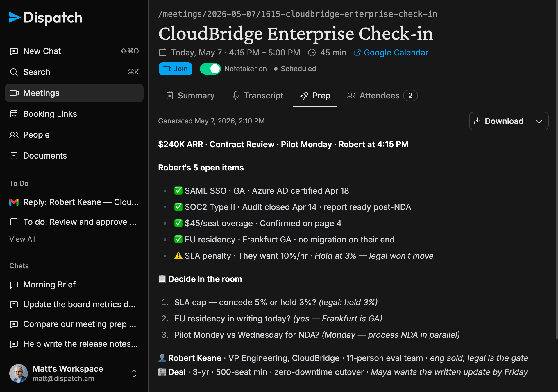Click the vertical scrollbar on the right edge
This screenshot has height=392, width=558.
[x=557, y=170]
